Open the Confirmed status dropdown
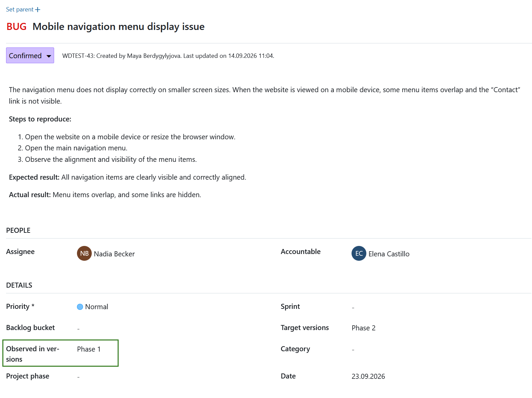Image resolution: width=532 pixels, height=398 pixels. tap(30, 56)
